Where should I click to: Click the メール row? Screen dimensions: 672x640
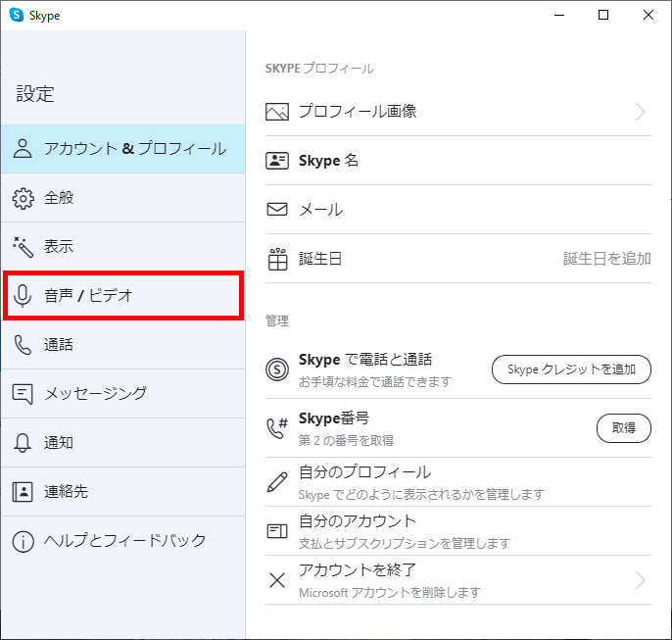coord(458,210)
